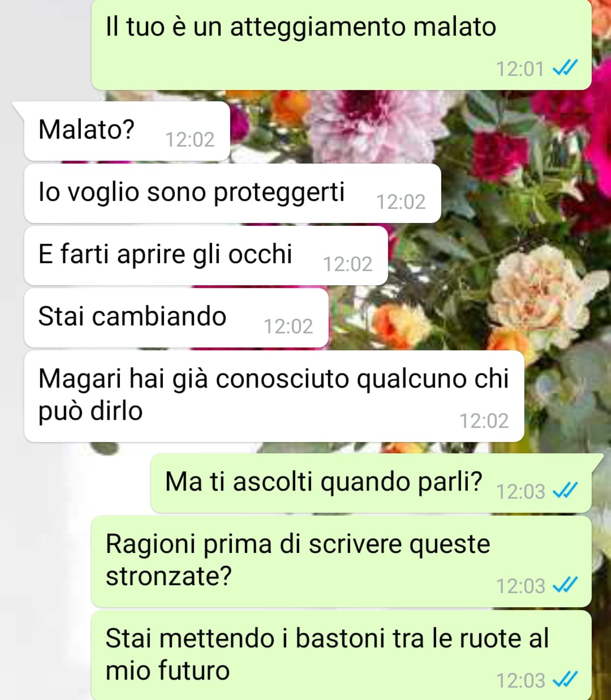Tap the read ticks beside 'Ma ti ascolti quando parli?'
The width and height of the screenshot is (611, 700).
tap(565, 491)
